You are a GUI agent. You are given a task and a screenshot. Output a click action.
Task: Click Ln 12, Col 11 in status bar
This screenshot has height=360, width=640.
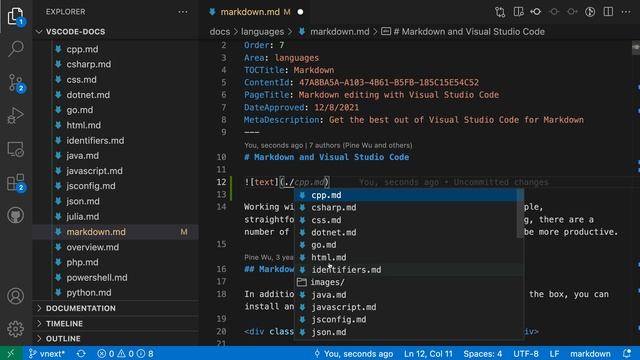428,353
